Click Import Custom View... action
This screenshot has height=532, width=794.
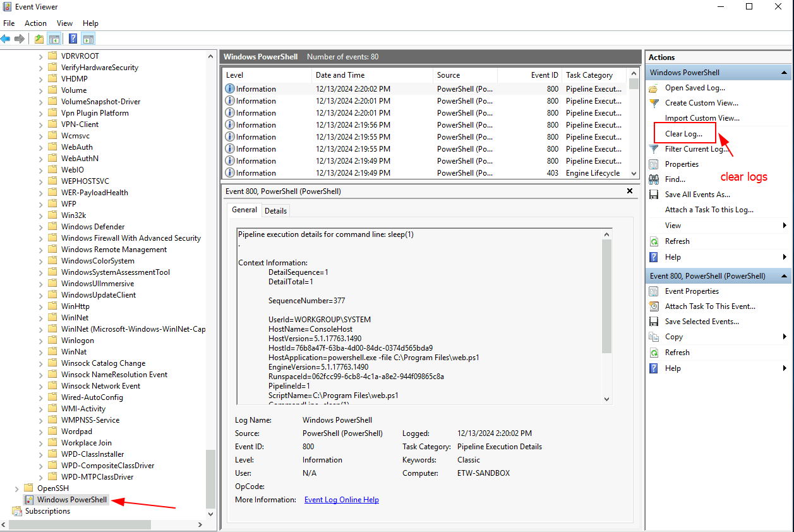[702, 118]
